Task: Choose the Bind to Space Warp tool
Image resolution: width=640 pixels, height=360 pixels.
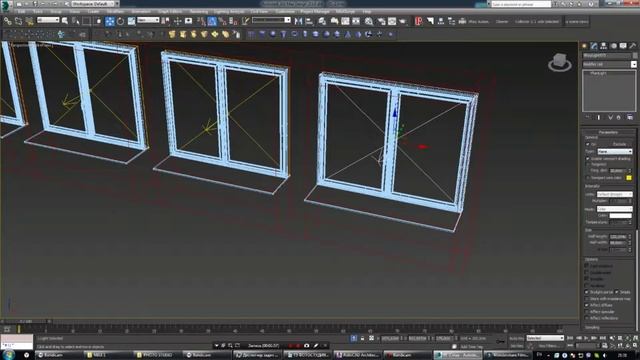Action: pos(29,21)
